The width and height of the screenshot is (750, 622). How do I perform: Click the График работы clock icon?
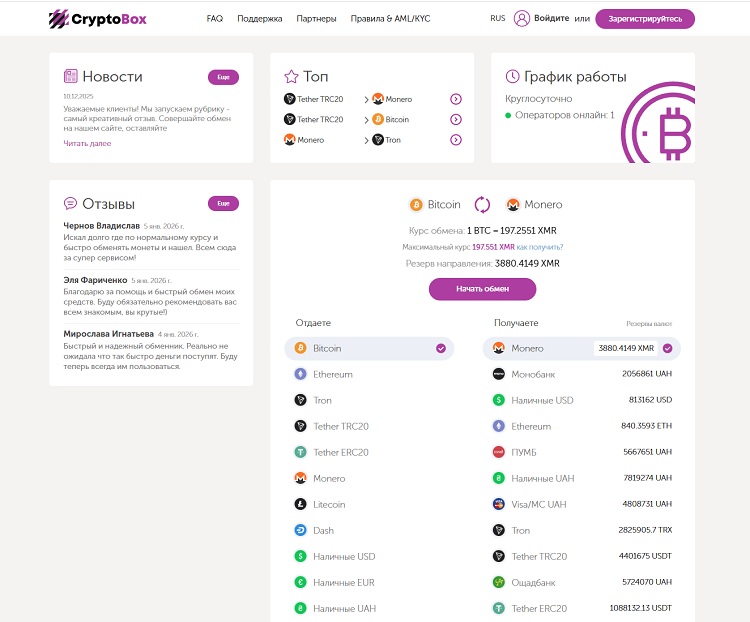click(x=512, y=76)
